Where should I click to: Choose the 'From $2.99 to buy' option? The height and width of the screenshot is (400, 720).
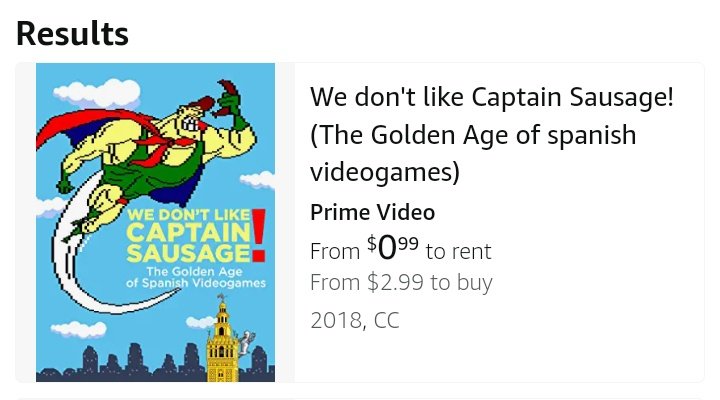pyautogui.click(x=401, y=282)
